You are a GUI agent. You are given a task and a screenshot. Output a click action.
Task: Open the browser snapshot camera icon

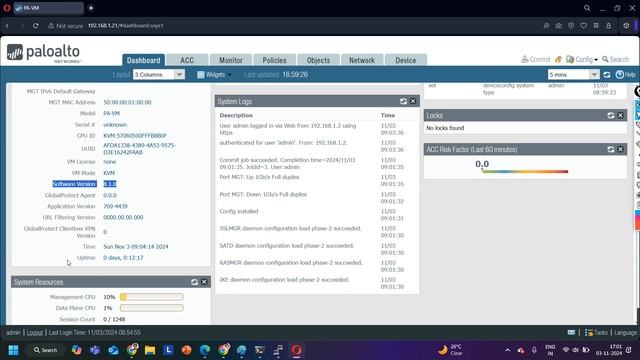(x=558, y=26)
